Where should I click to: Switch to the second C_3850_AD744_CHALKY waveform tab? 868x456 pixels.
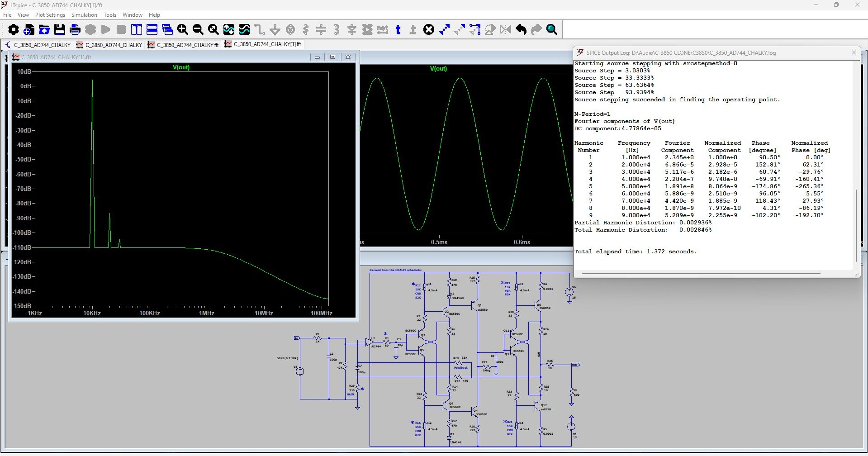(109, 45)
